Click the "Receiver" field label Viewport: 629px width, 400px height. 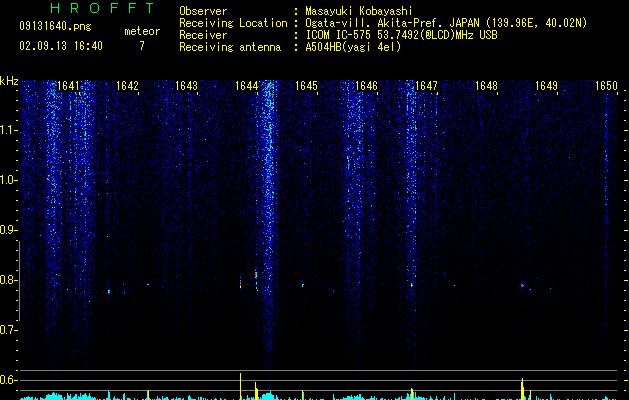point(203,35)
